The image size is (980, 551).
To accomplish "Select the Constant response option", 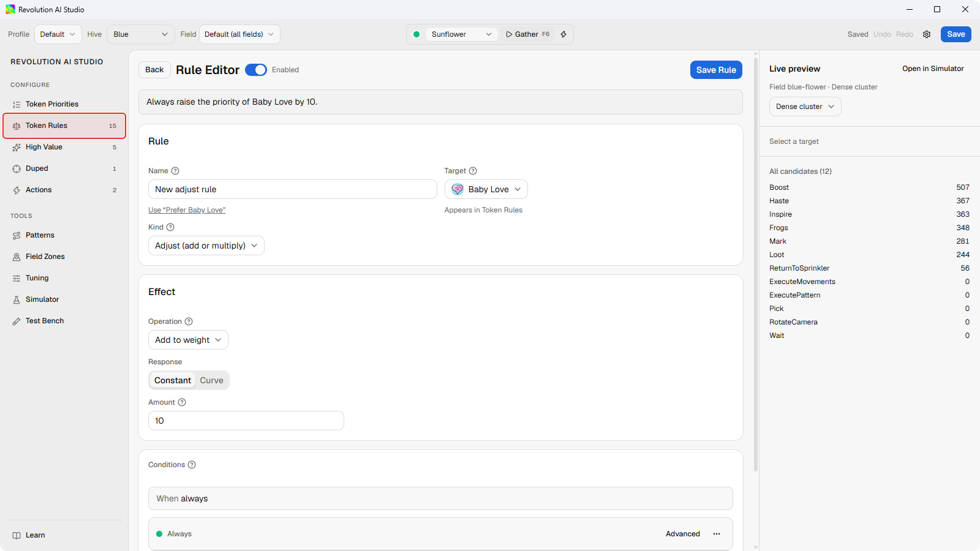I will pos(173,380).
